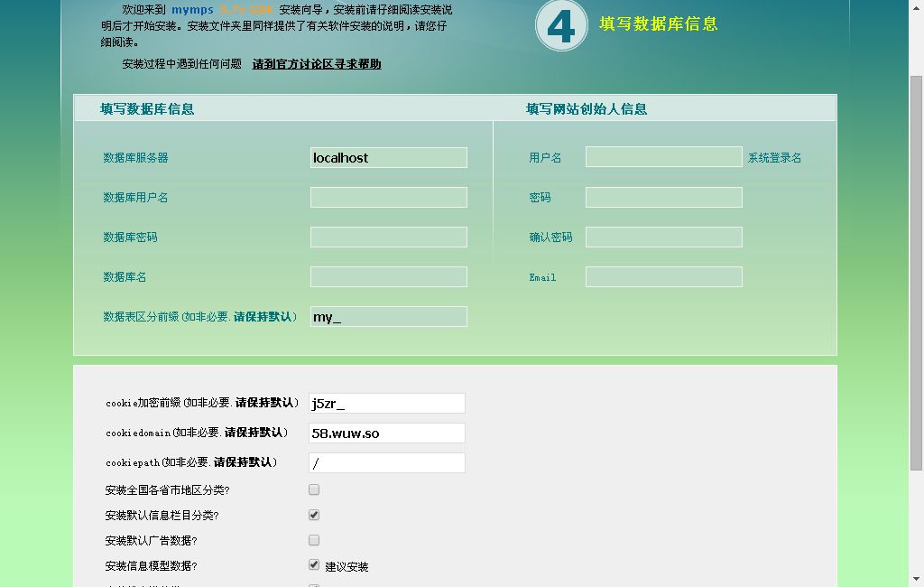Enable 安装默认广告数据 checkbox

coord(313,539)
